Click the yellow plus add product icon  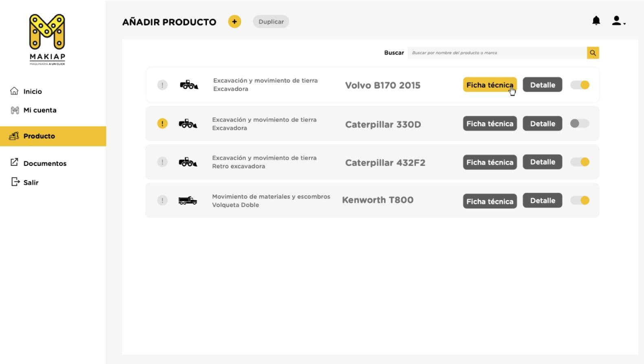pos(235,22)
